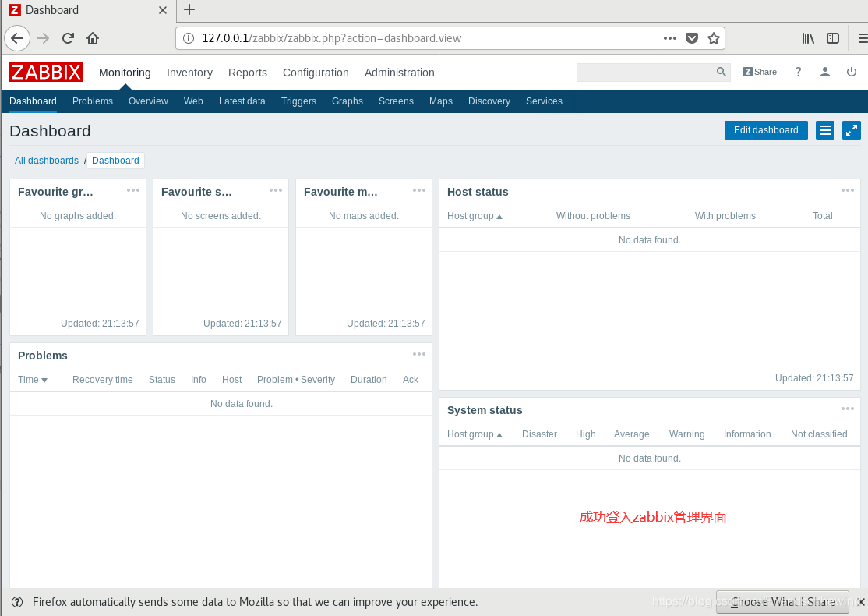Go to the Problems submenu
Image resolution: width=868 pixels, height=616 pixels.
[93, 101]
